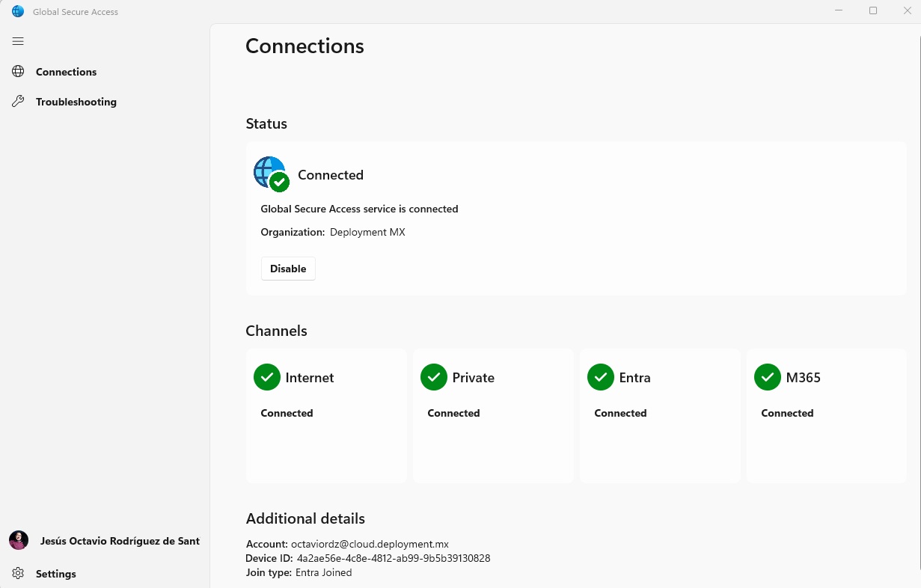The width and height of the screenshot is (921, 588).
Task: Click the Private channel green checkmark
Action: [434, 377]
